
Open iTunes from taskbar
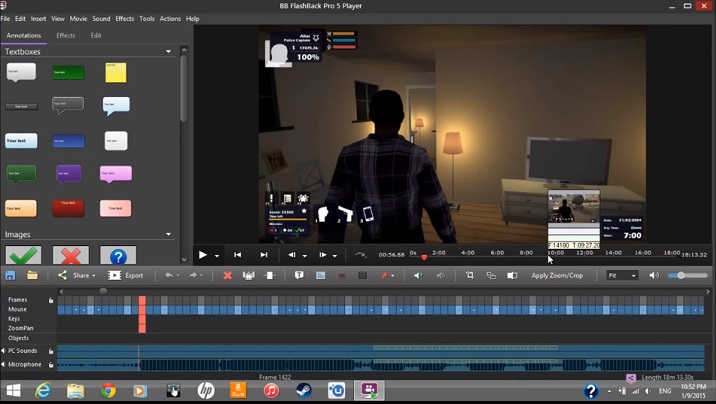pos(271,391)
